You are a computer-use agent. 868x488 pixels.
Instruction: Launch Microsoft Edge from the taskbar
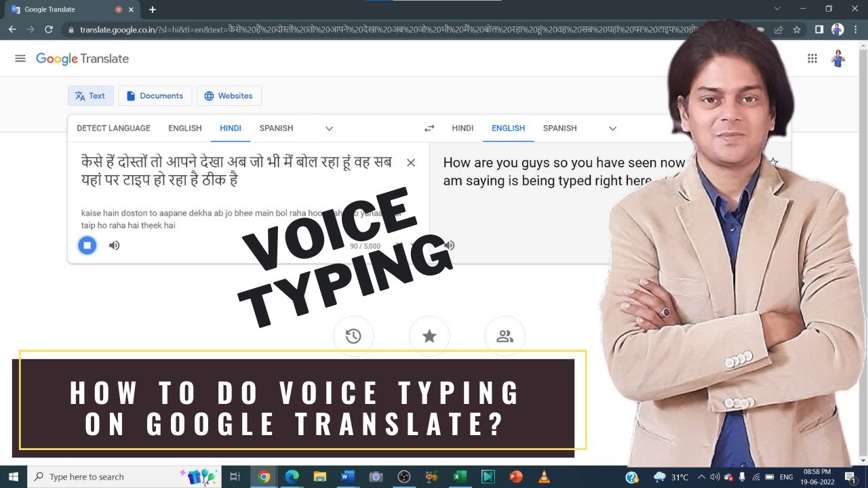click(x=292, y=477)
